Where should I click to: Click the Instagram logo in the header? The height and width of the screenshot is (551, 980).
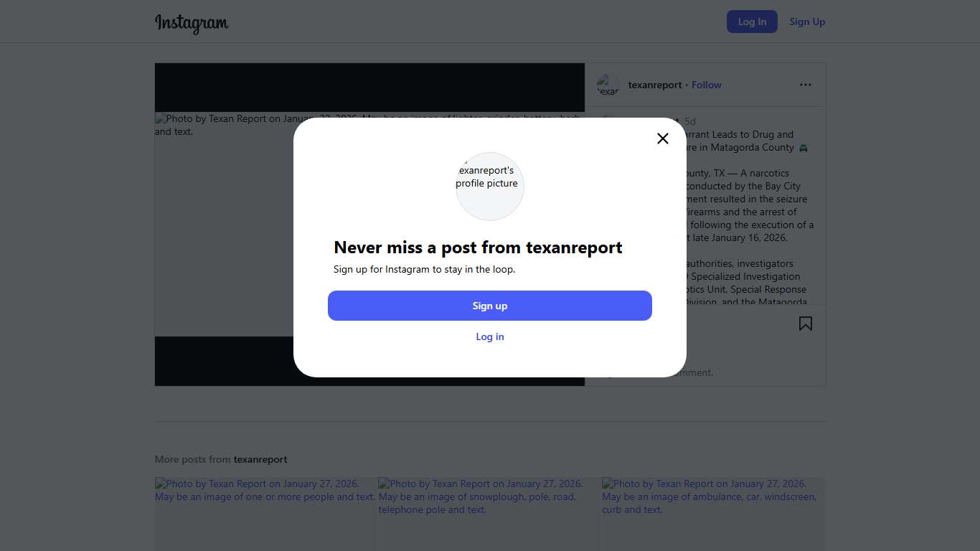[x=192, y=23]
